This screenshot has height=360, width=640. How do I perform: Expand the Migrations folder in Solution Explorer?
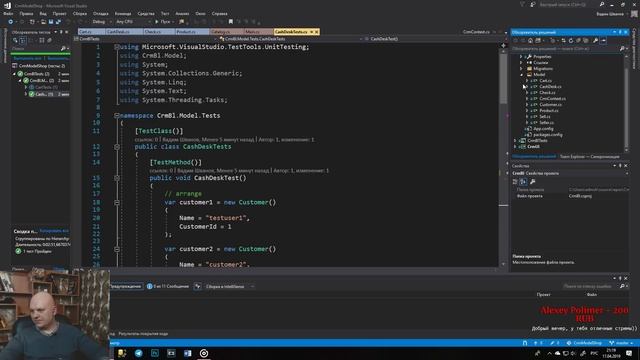(521, 69)
